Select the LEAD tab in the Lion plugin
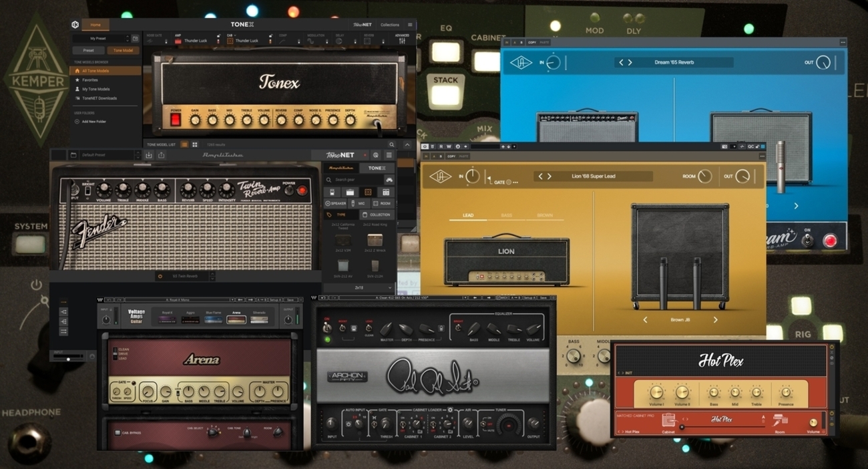This screenshot has width=868, height=469. 468,216
